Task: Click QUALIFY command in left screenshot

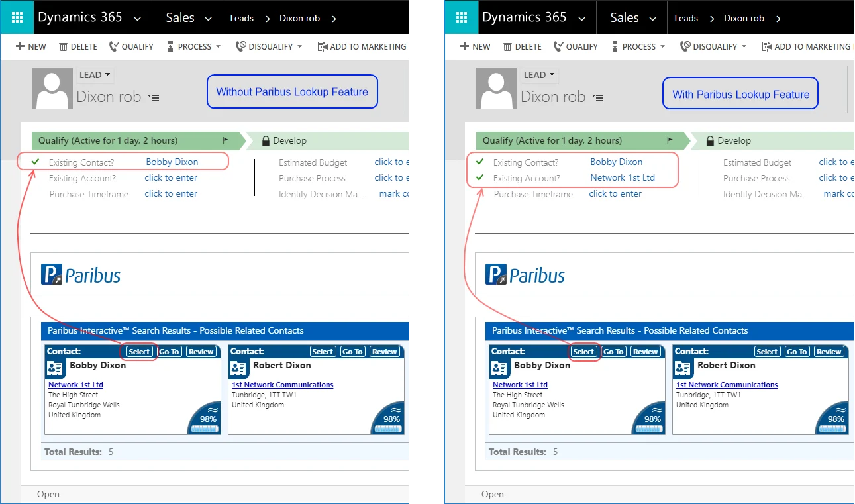Action: 131,46
